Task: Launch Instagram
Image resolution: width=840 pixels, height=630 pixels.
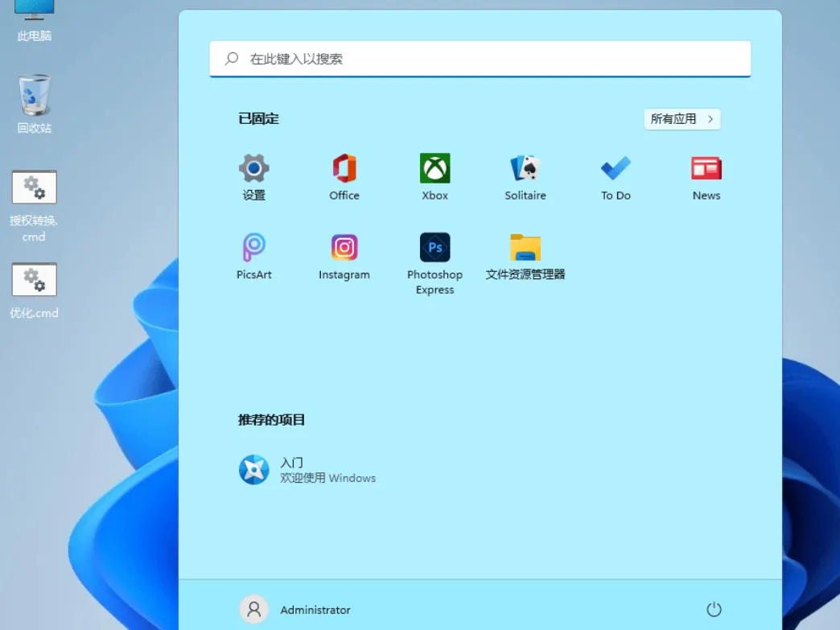Action: 344,255
